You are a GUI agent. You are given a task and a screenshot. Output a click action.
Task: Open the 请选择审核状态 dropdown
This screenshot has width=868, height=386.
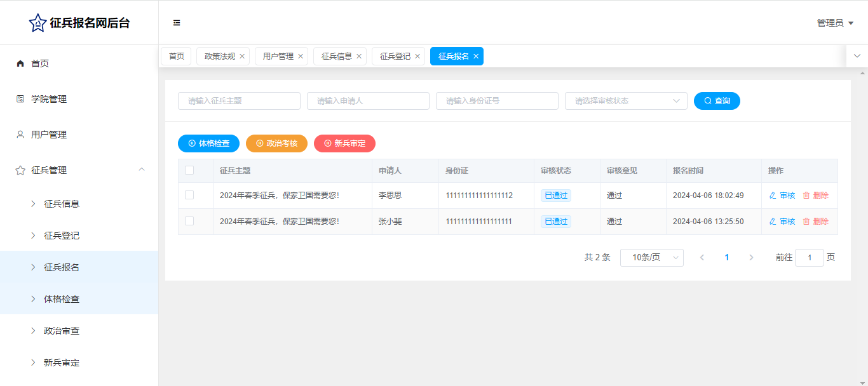[x=625, y=101]
